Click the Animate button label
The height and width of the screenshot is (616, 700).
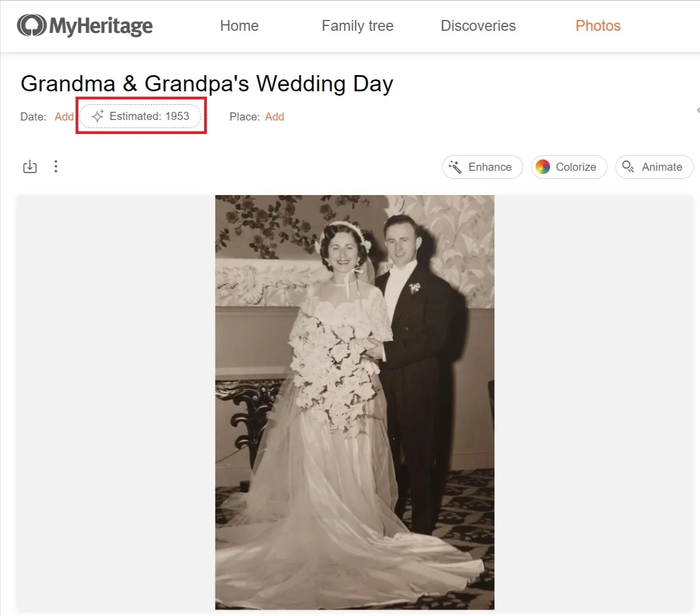tap(662, 167)
